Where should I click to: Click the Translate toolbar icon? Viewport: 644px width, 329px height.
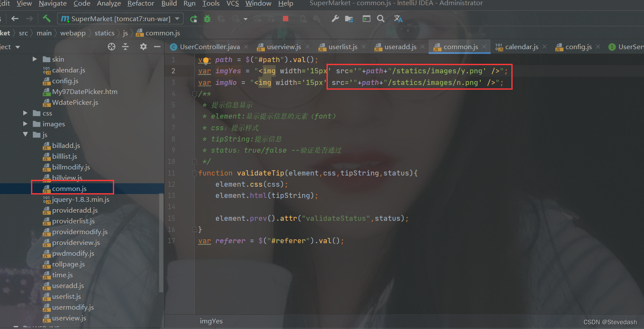pyautogui.click(x=398, y=19)
